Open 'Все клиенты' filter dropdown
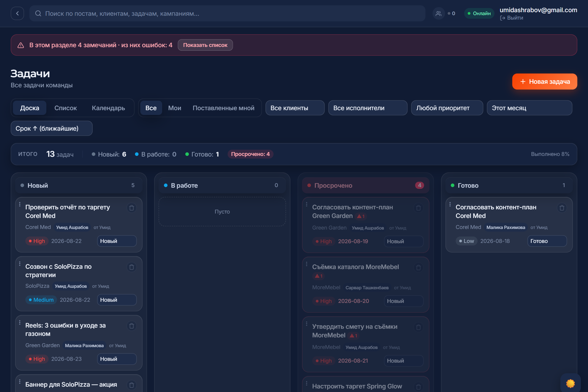This screenshot has width=588, height=392. tap(295, 108)
